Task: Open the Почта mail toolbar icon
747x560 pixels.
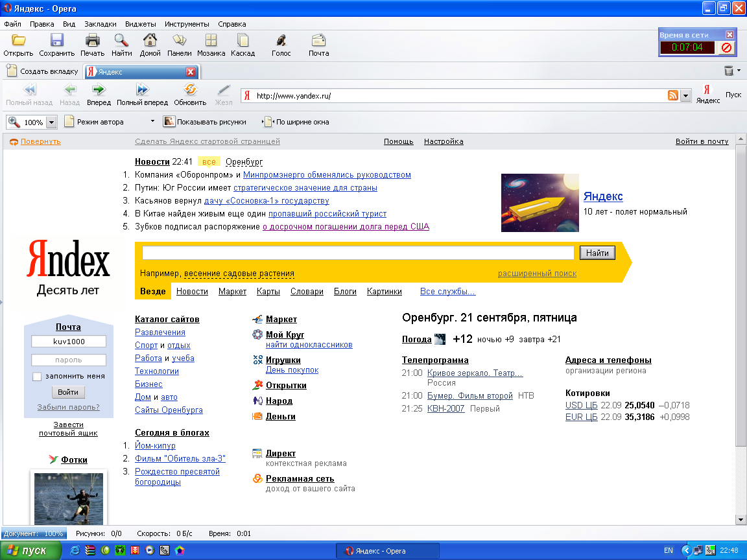Action: (x=319, y=40)
